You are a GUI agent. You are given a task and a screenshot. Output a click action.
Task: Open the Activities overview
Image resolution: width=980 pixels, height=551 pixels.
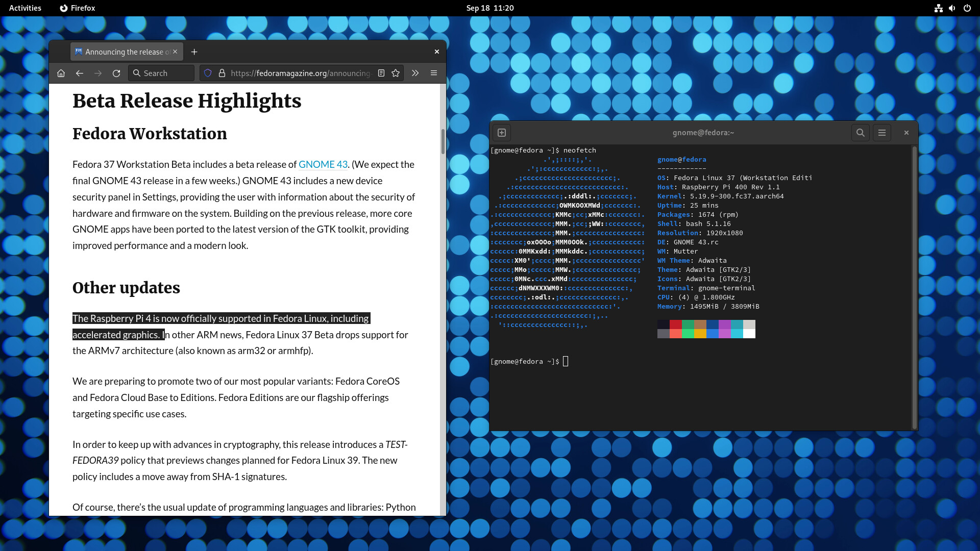25,8
